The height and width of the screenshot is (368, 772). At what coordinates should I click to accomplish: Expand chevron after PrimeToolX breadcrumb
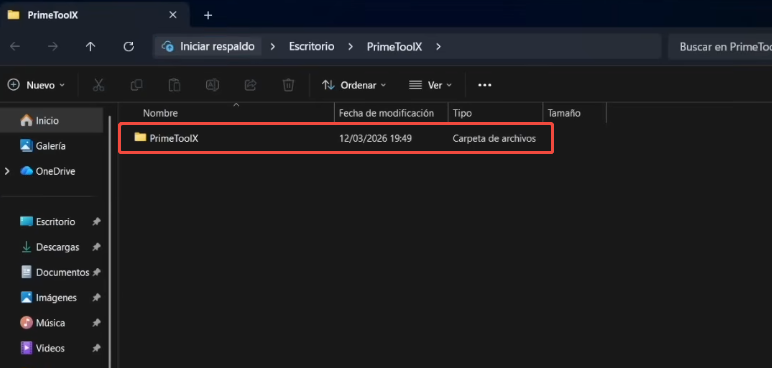click(438, 47)
